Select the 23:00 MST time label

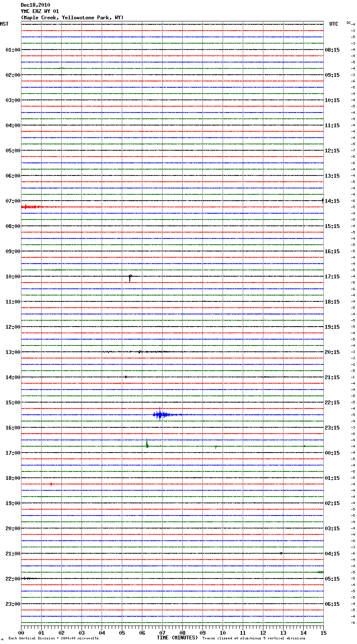click(13, 604)
